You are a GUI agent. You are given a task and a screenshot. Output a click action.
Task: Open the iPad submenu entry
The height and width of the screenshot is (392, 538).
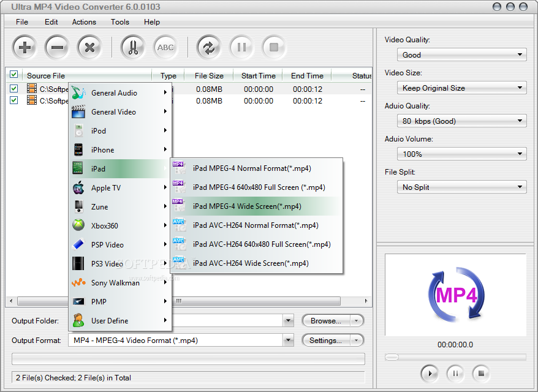tap(120, 168)
